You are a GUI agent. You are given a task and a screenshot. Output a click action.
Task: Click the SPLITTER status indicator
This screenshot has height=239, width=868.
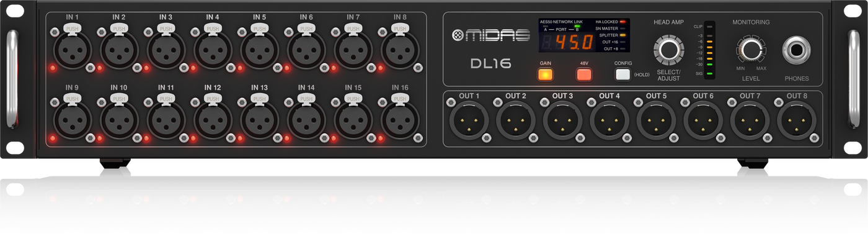622,35
